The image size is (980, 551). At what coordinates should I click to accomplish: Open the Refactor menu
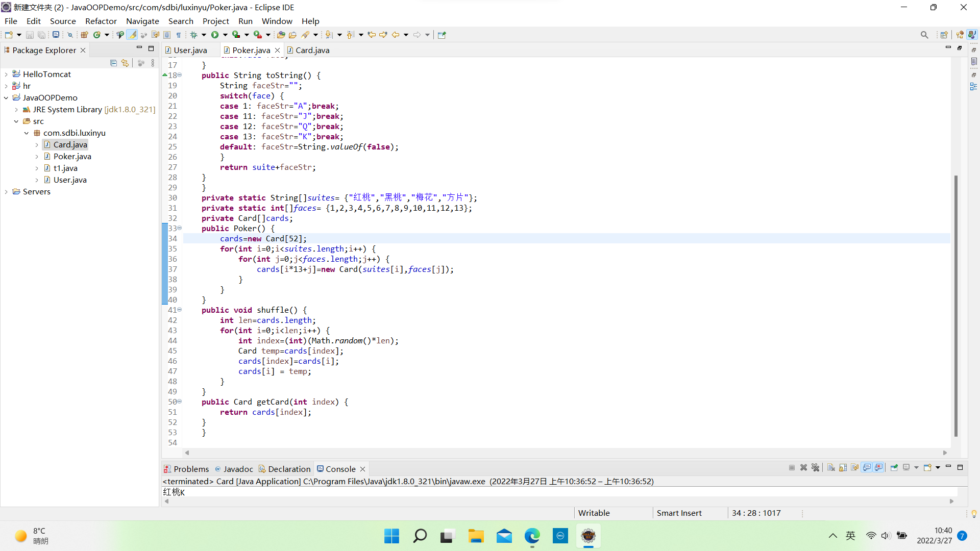coord(101,21)
